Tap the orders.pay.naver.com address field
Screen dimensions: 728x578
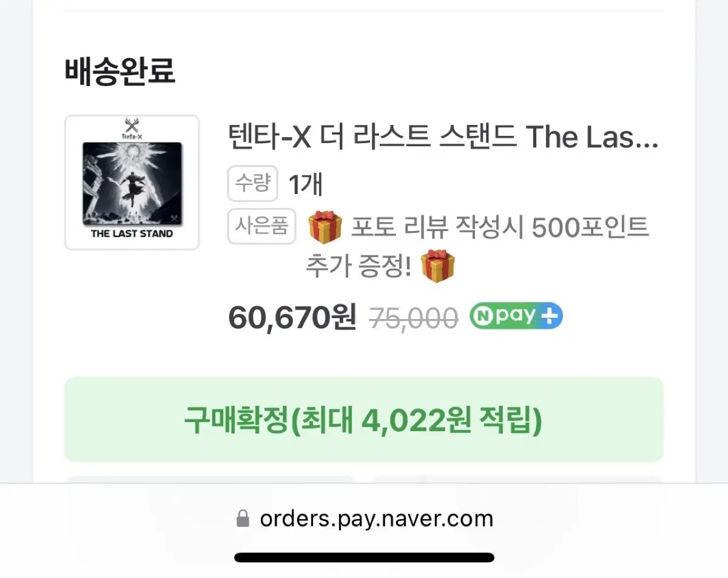364,519
